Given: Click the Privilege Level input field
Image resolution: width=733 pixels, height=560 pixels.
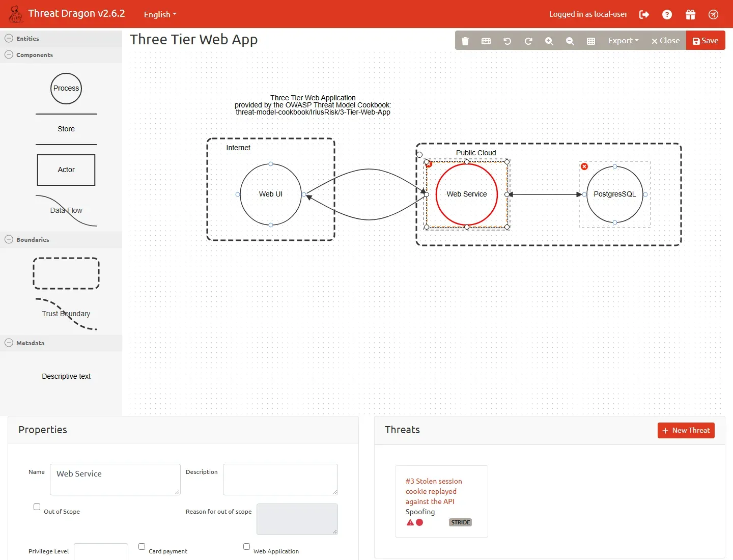Looking at the screenshot, I should pyautogui.click(x=101, y=551).
